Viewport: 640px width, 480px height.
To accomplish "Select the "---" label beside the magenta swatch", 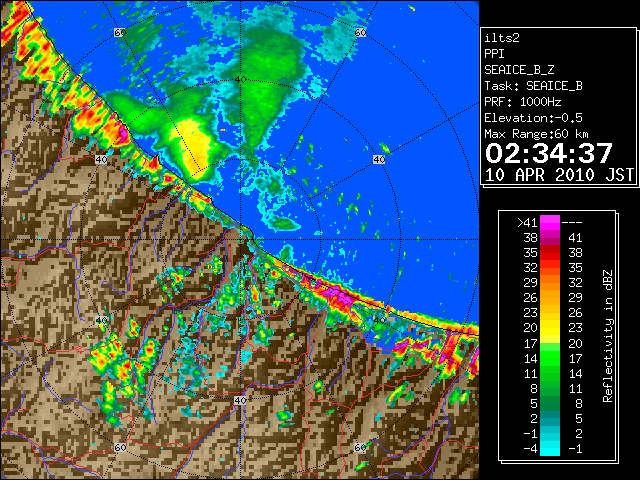I will pyautogui.click(x=572, y=223).
